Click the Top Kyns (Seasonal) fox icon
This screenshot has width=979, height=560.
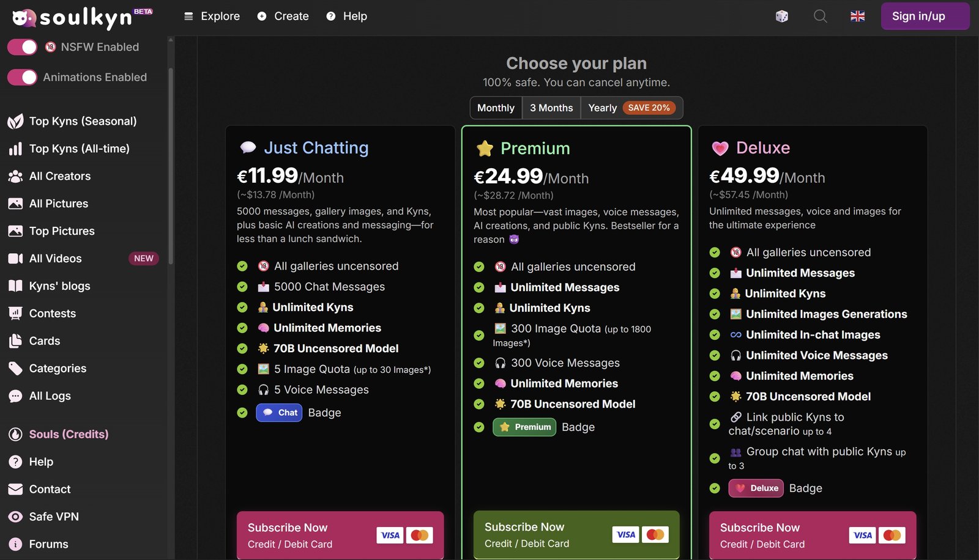(x=15, y=121)
